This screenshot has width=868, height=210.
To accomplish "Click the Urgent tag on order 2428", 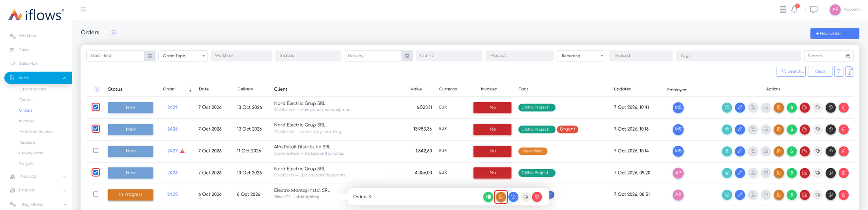I will [567, 129].
